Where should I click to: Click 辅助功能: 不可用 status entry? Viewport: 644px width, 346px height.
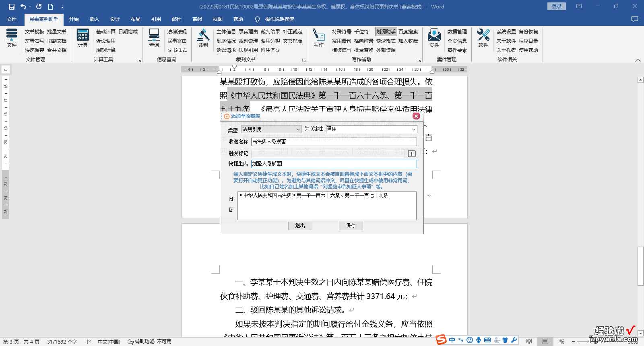[x=150, y=342]
